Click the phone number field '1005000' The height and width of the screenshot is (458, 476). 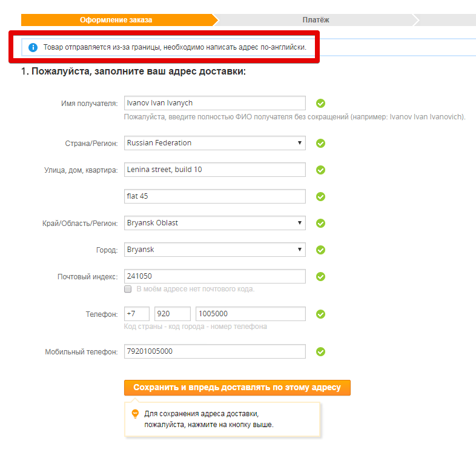click(251, 314)
